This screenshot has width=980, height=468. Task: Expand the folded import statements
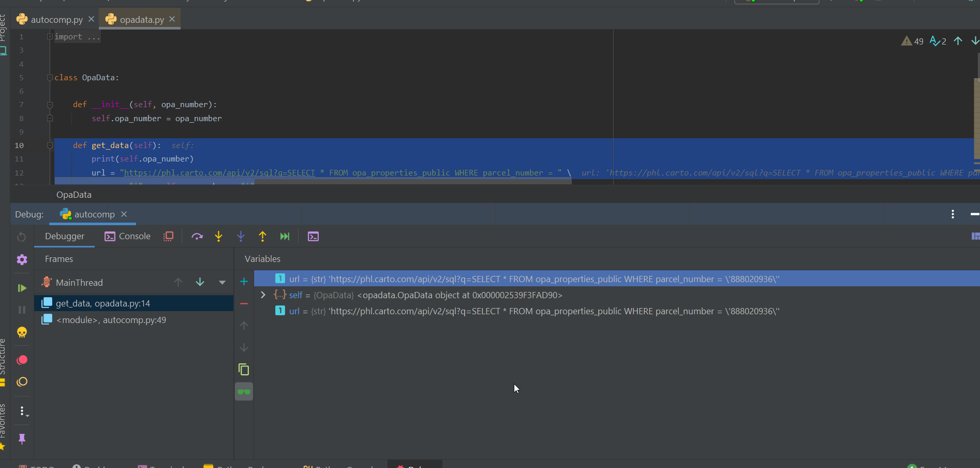(50, 37)
